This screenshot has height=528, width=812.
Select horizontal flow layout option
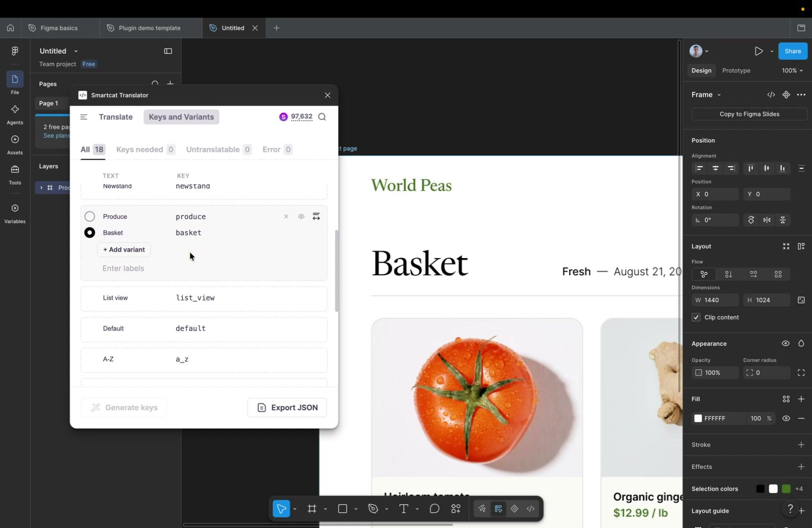(x=753, y=274)
